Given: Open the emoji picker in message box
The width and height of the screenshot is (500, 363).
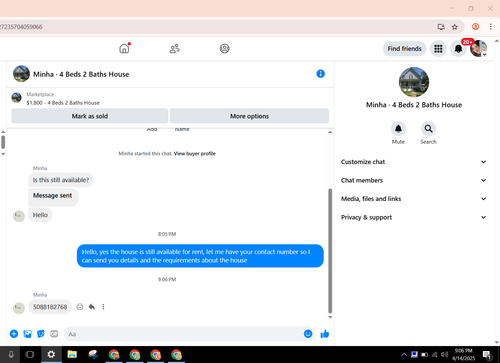Looking at the screenshot, I should pos(308,334).
